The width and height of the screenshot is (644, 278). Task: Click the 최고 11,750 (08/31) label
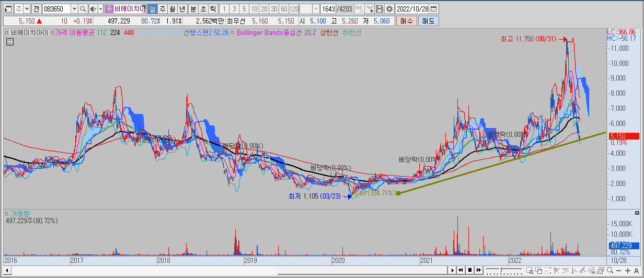pyautogui.click(x=527, y=39)
